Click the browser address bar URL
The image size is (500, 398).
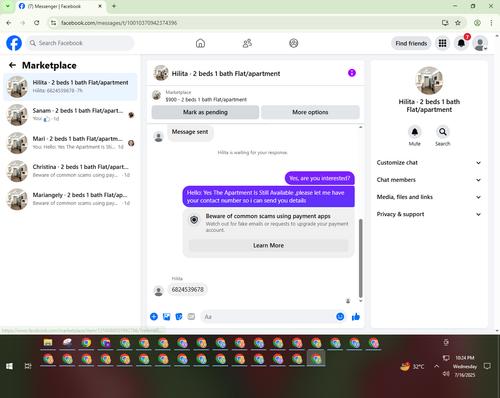click(x=119, y=23)
